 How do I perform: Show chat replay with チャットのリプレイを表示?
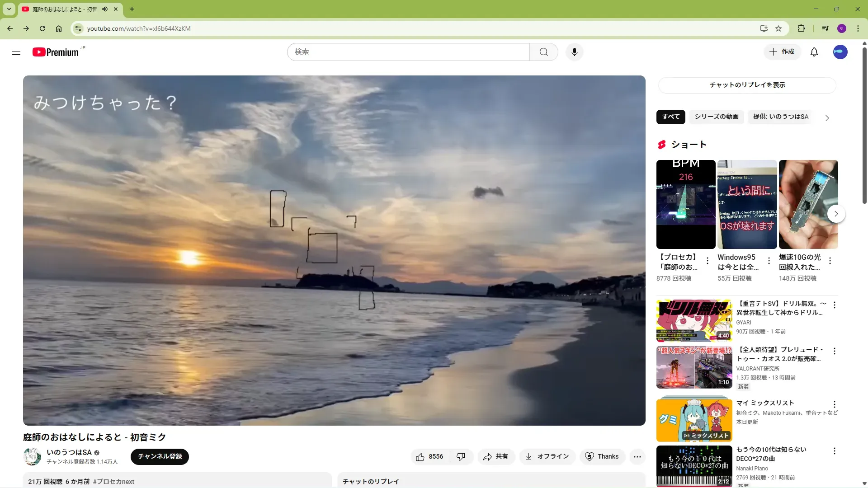[747, 85]
